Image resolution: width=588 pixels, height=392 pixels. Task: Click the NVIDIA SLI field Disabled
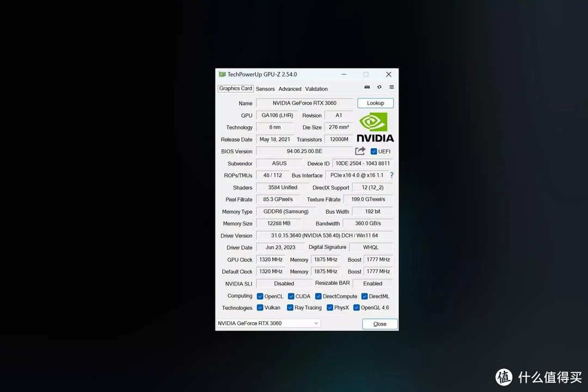pos(284,284)
